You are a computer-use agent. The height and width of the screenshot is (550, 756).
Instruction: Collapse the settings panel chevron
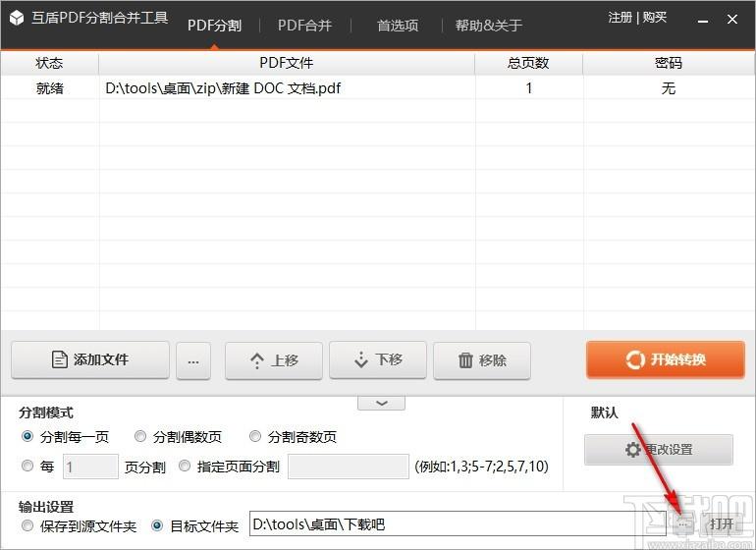(381, 403)
